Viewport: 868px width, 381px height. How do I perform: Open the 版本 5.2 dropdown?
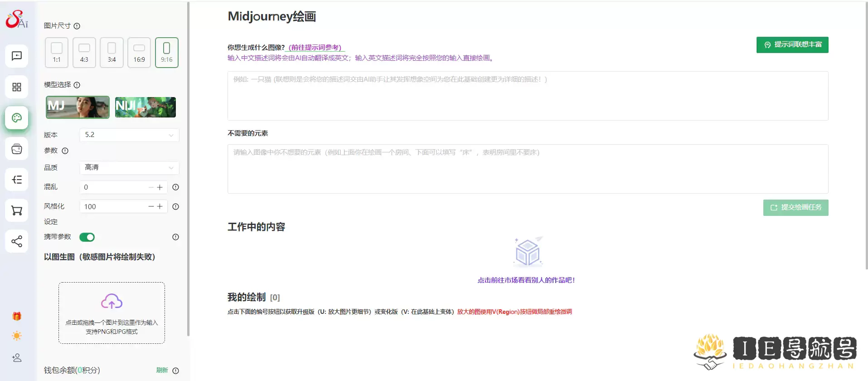(129, 135)
